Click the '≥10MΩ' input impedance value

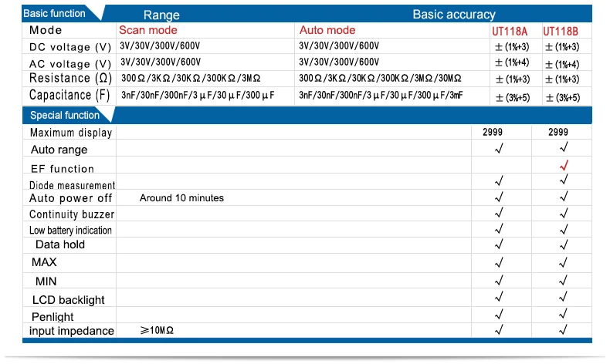[157, 330]
